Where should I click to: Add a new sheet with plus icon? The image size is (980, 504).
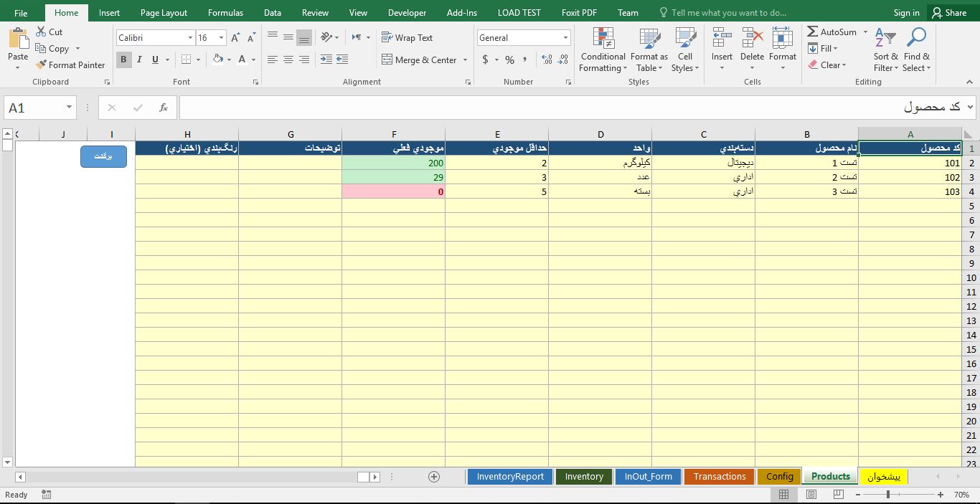click(x=433, y=477)
